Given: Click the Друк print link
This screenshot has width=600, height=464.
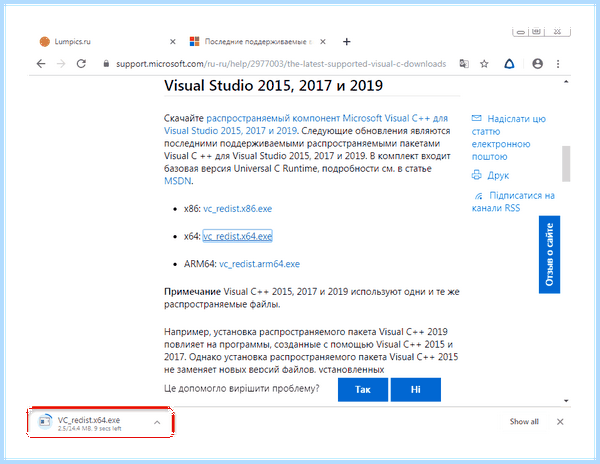Looking at the screenshot, I should (498, 176).
